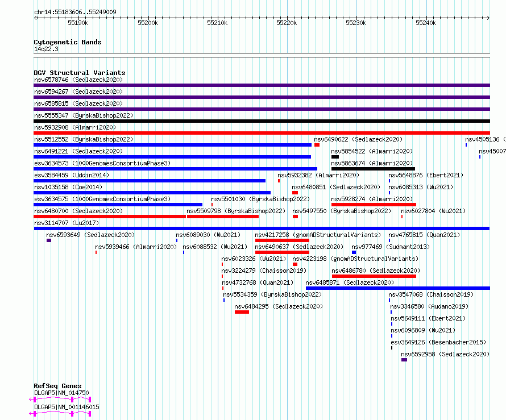Click esv3649126 (Besenbacher2015) label

pyautogui.click(x=438, y=342)
